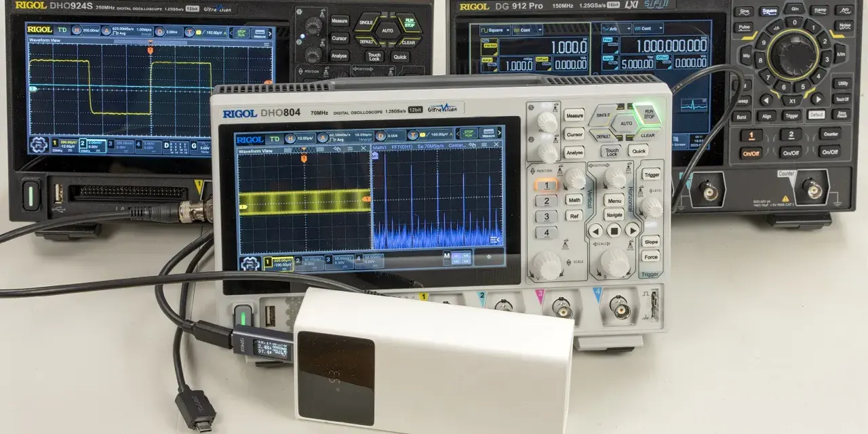
Task: Tap the SINGLE key on the DHO924S
Action: 366,22
